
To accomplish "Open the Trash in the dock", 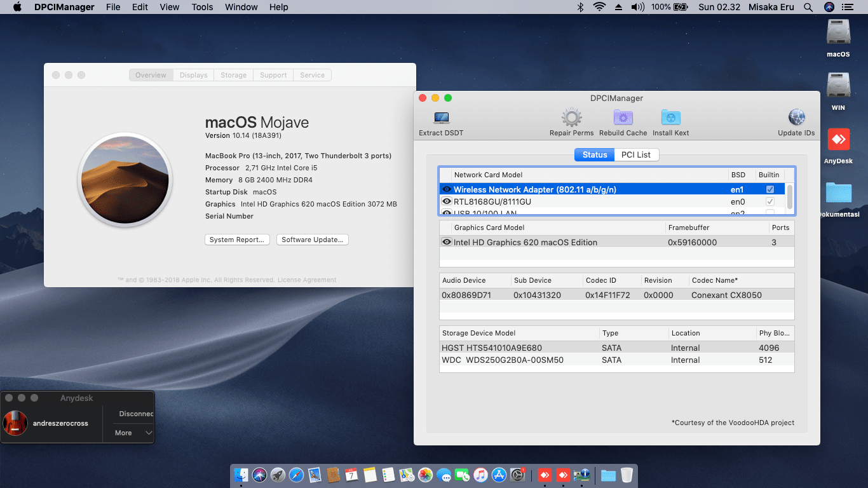I will pos(627,475).
